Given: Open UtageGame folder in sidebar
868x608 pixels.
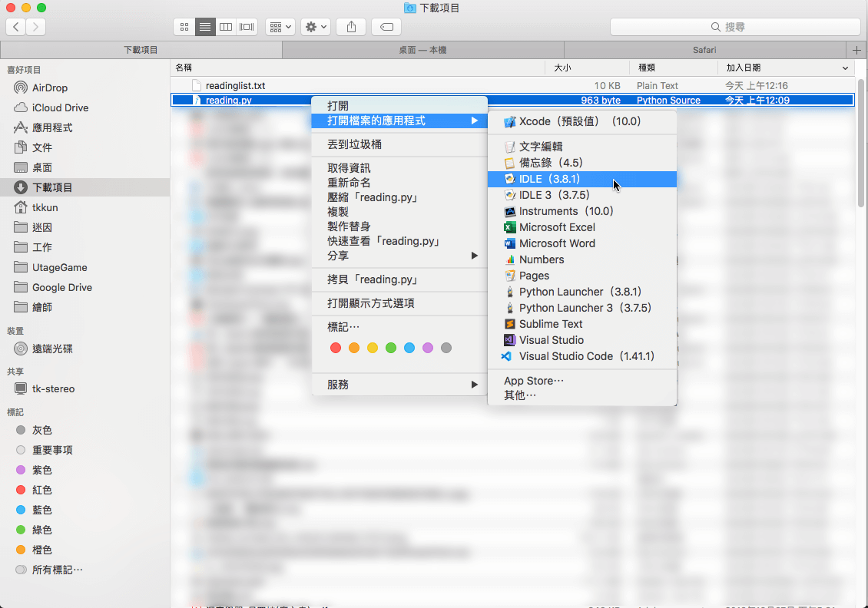Looking at the screenshot, I should click(x=59, y=267).
